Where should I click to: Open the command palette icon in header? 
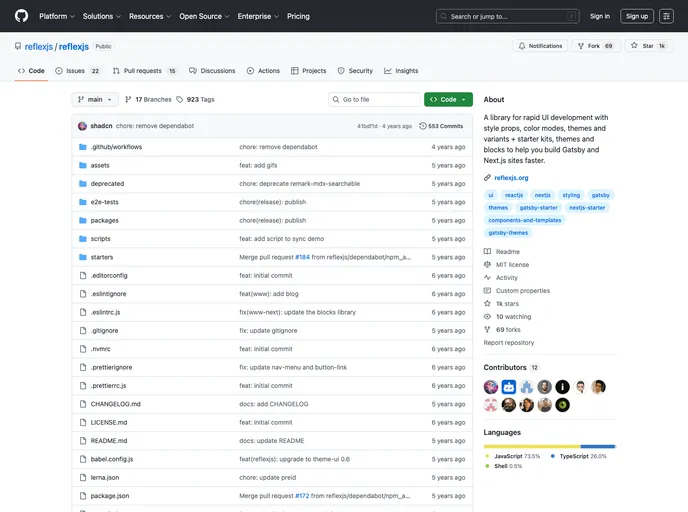point(572,16)
